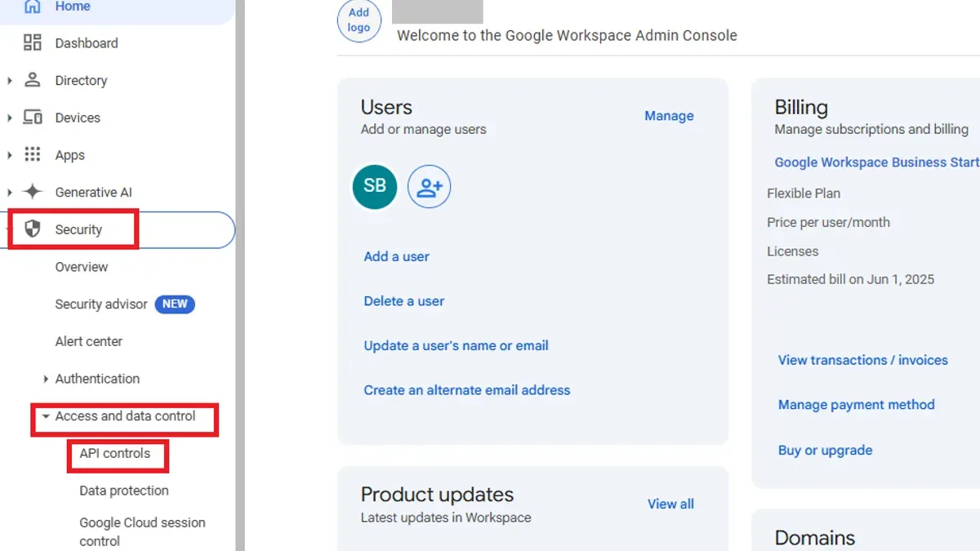This screenshot has height=551, width=980.
Task: Click the Generative AI sparkle icon
Action: coord(33,192)
